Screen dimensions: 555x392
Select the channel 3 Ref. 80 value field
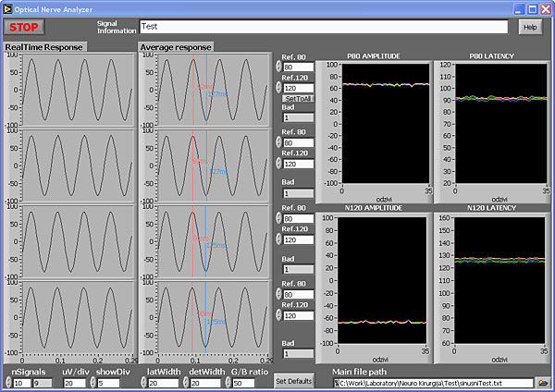tap(299, 218)
